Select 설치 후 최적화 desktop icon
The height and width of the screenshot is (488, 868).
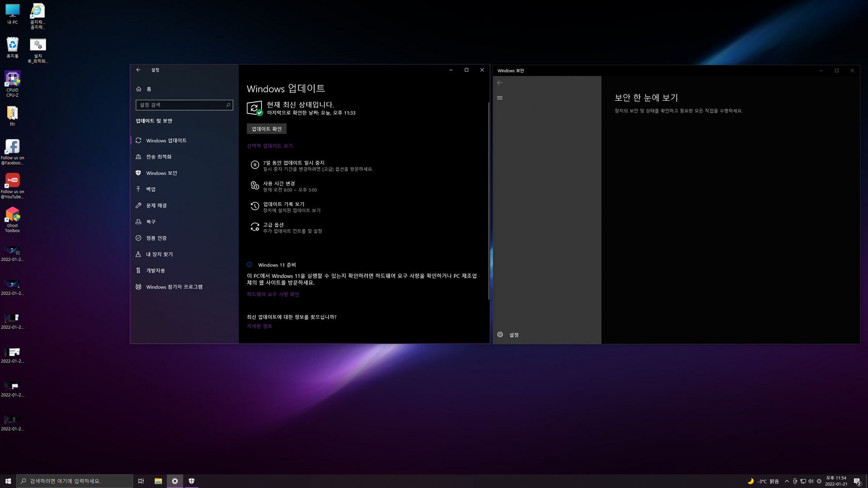[x=38, y=50]
